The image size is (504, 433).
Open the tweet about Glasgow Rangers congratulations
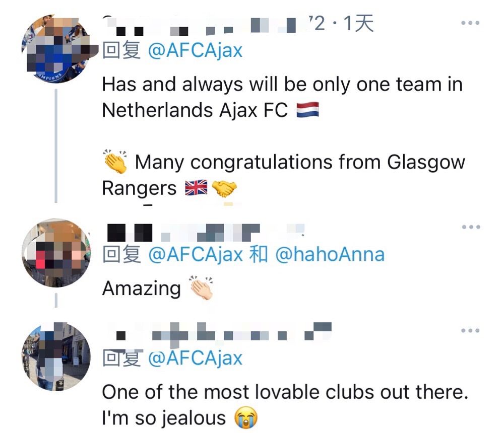pyautogui.click(x=283, y=136)
